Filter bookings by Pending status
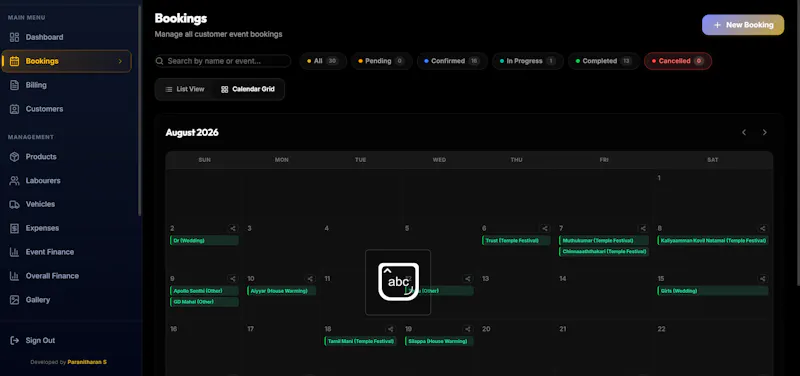The height and width of the screenshot is (376, 800). pos(382,61)
